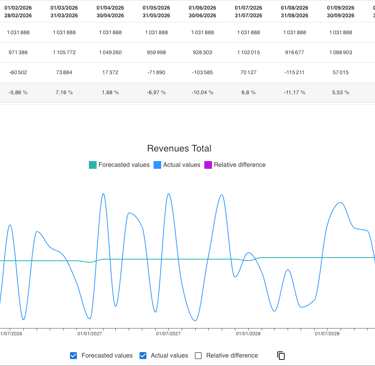Click the actual value cell 1 102 015

click(248, 52)
